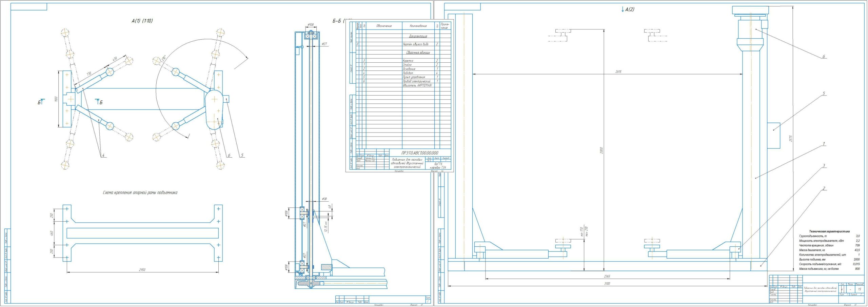Click the 'Обозначение' column header

(x=384, y=26)
